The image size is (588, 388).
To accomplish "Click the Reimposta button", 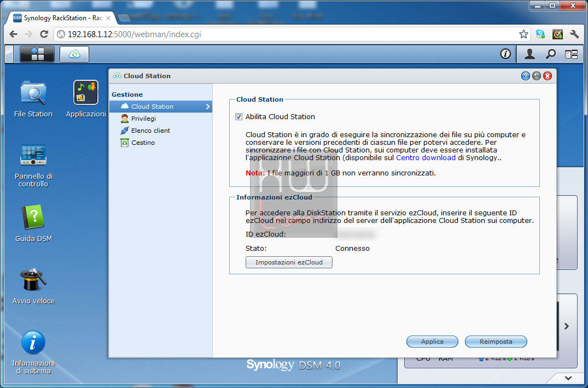I will pos(496,342).
